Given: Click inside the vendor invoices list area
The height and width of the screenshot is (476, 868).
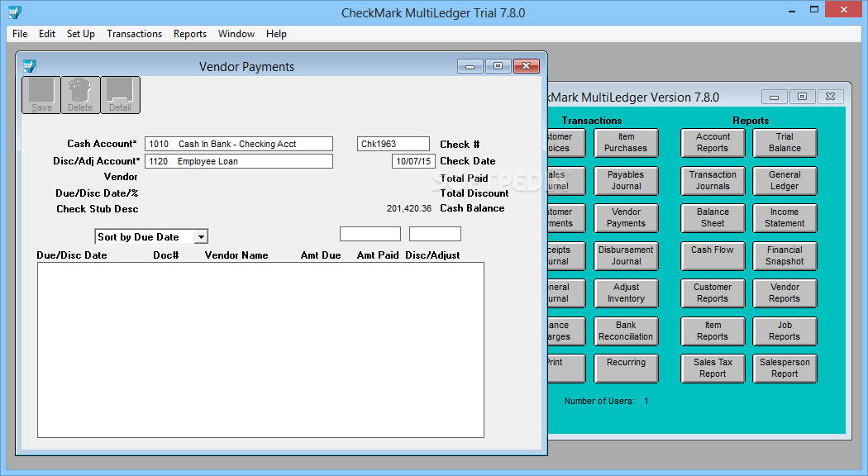Looking at the screenshot, I should (x=260, y=350).
